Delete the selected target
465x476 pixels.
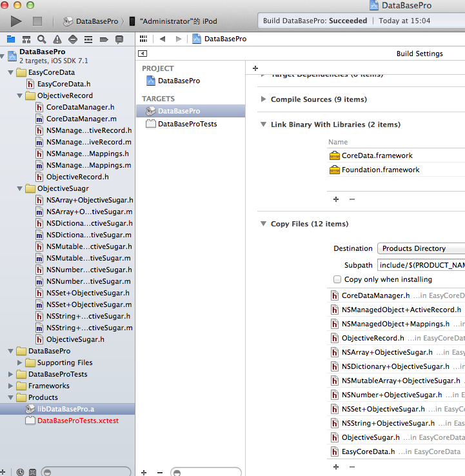coord(160,472)
